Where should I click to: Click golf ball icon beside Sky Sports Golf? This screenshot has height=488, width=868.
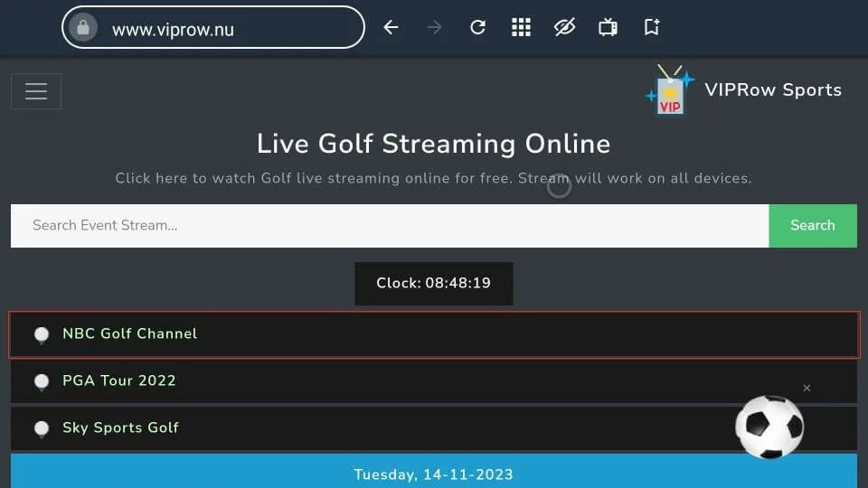click(42, 428)
